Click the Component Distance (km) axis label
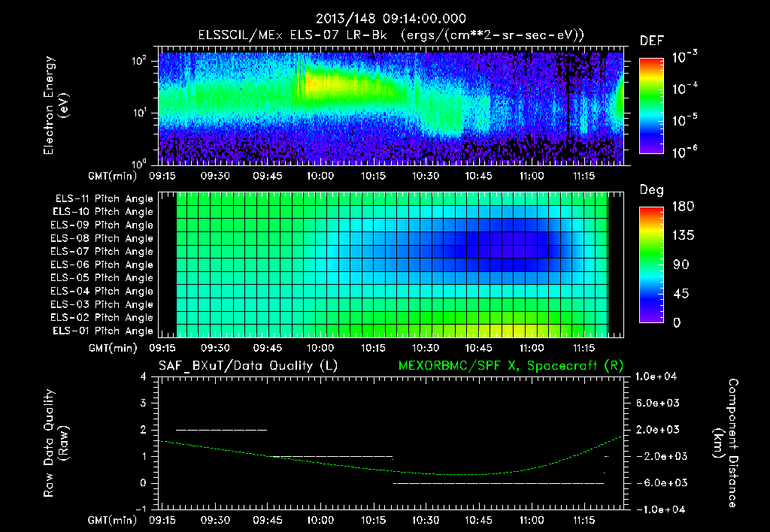The height and width of the screenshot is (532, 770). tap(726, 443)
